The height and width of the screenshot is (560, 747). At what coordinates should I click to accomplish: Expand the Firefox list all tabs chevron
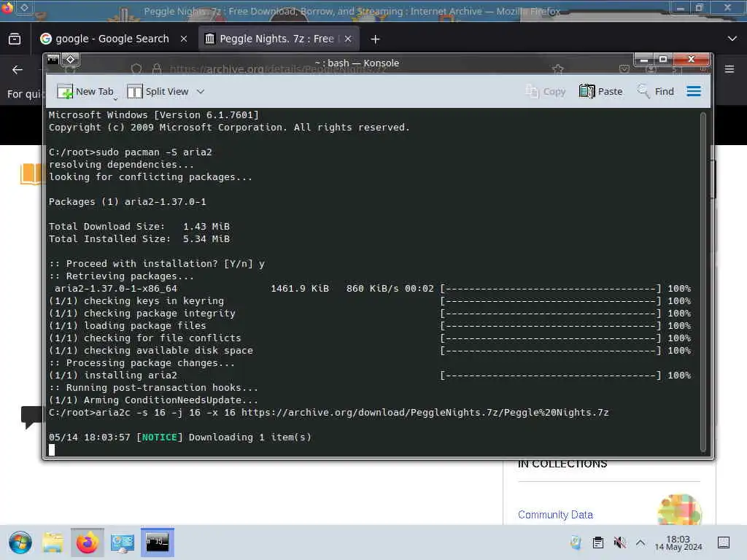(x=732, y=39)
